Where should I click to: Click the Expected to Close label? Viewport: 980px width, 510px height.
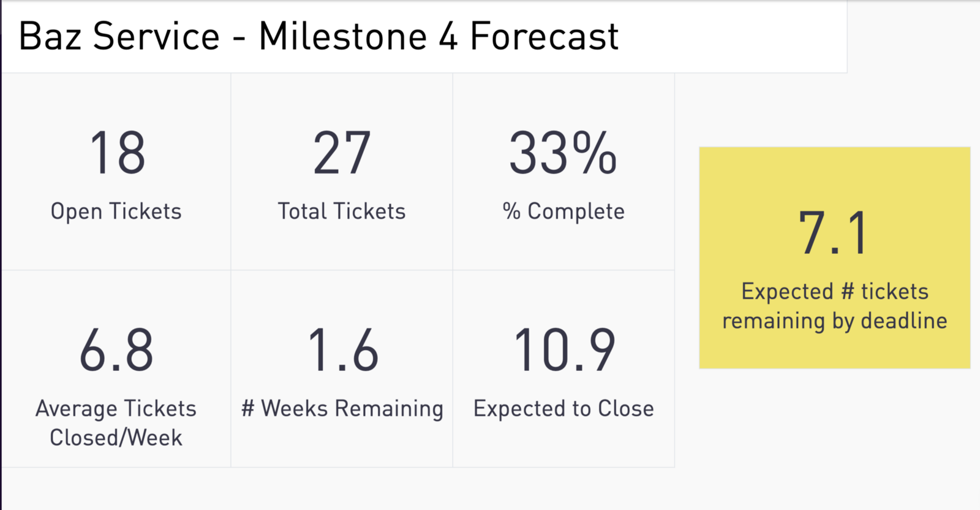[x=563, y=409]
